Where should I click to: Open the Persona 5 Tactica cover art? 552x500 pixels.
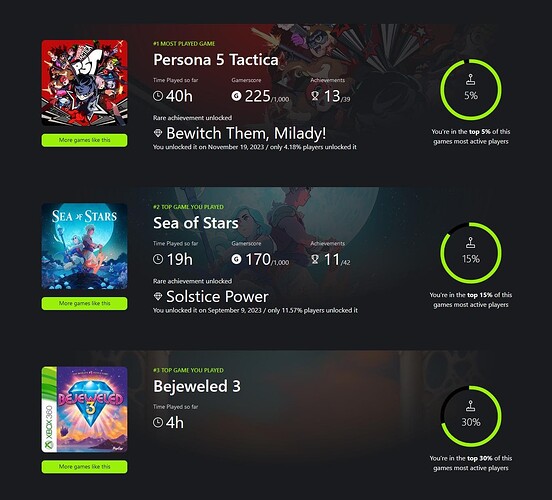coord(84,83)
